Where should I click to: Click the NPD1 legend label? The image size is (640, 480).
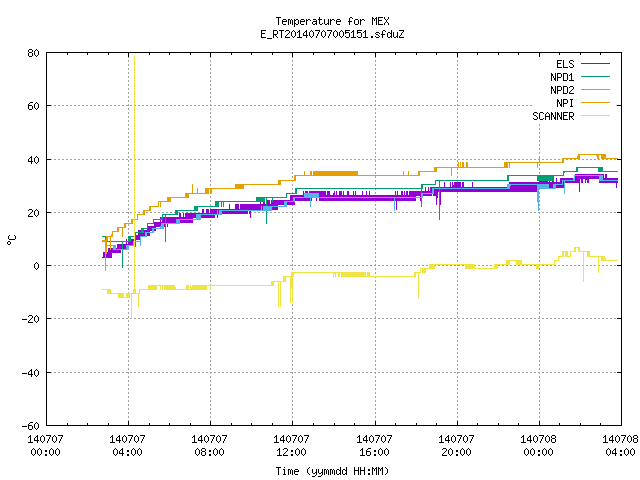point(562,77)
